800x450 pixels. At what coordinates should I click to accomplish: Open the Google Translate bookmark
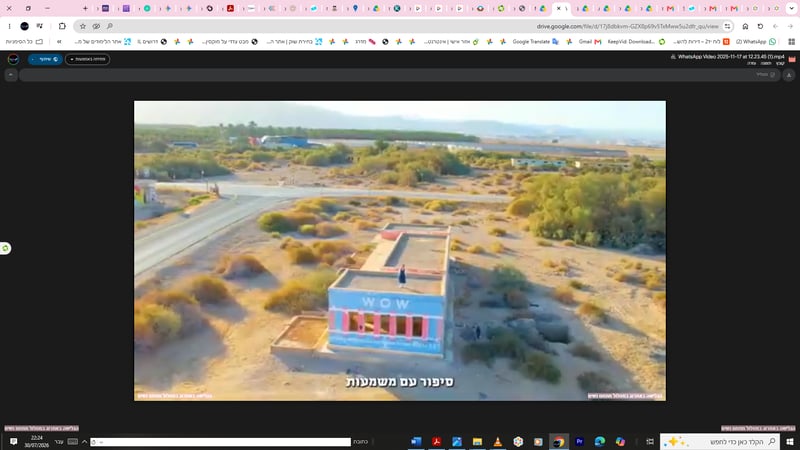(x=536, y=42)
